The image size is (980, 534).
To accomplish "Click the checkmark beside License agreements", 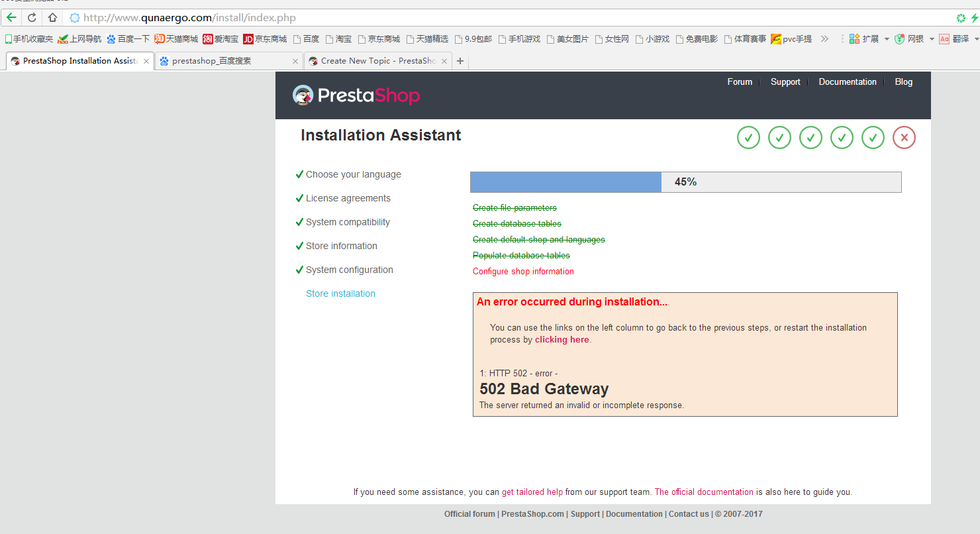I will [x=299, y=198].
